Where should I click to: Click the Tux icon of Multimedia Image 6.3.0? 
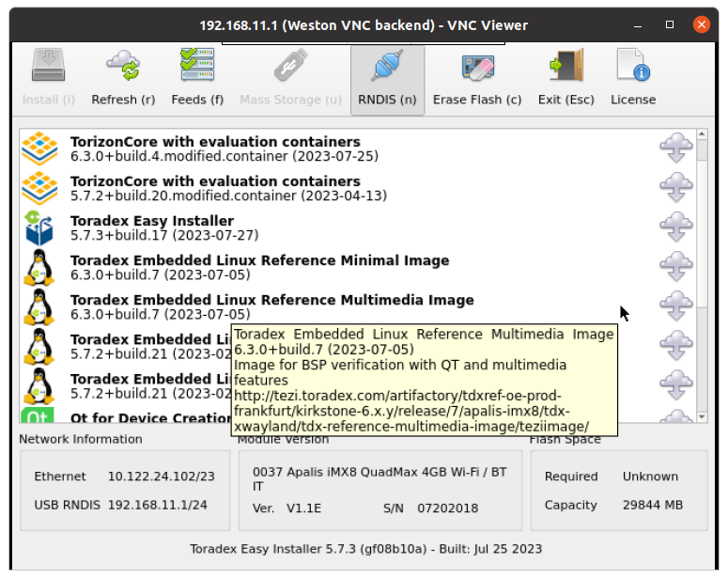[39, 306]
